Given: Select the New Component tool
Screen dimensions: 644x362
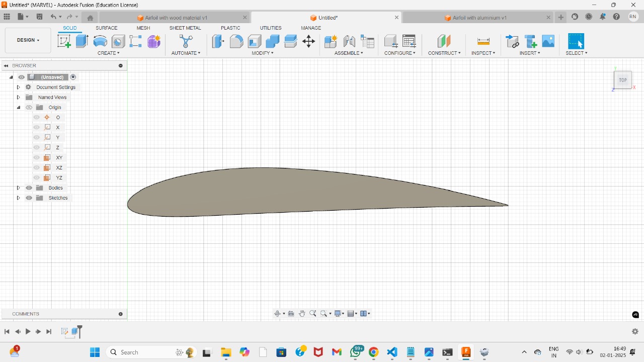Looking at the screenshot, I should [x=331, y=41].
